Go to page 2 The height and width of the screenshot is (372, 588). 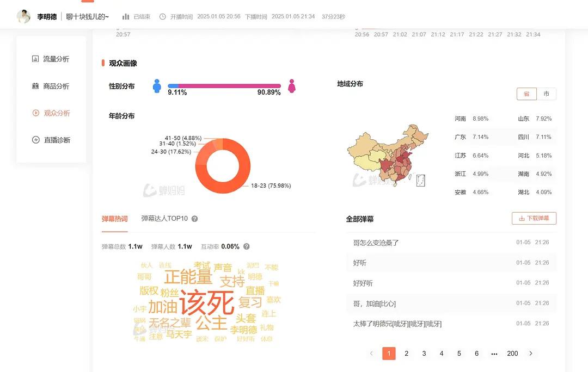[407, 354]
